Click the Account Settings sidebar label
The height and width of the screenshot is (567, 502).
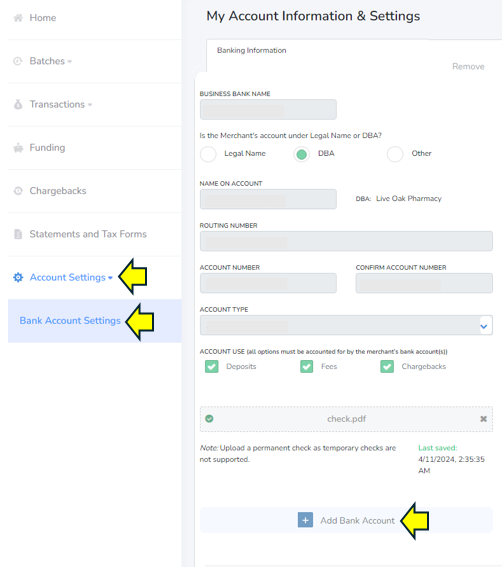[x=68, y=277]
